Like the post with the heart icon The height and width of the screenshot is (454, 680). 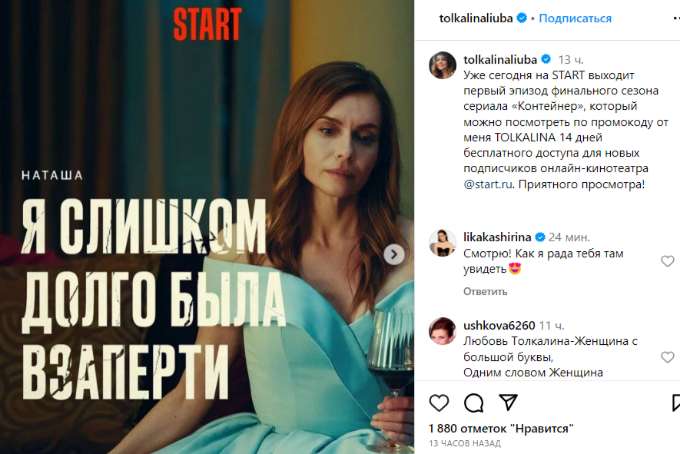point(439,403)
